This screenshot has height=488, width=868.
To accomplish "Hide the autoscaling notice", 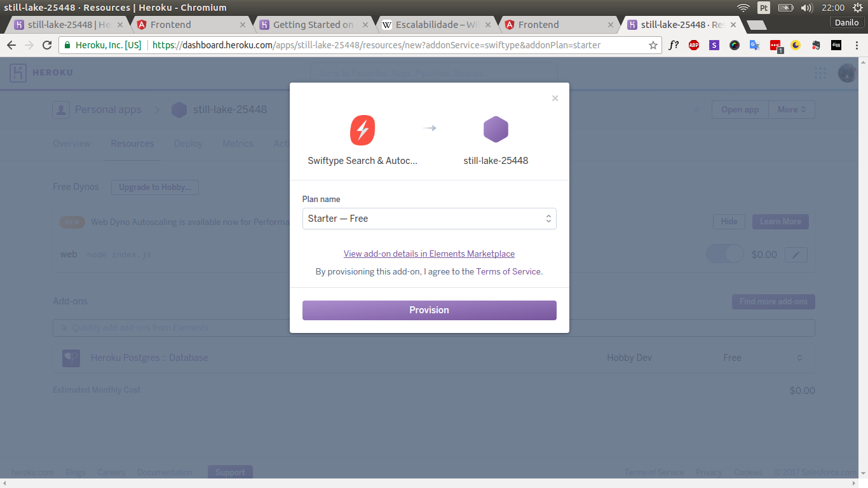I will [x=729, y=222].
